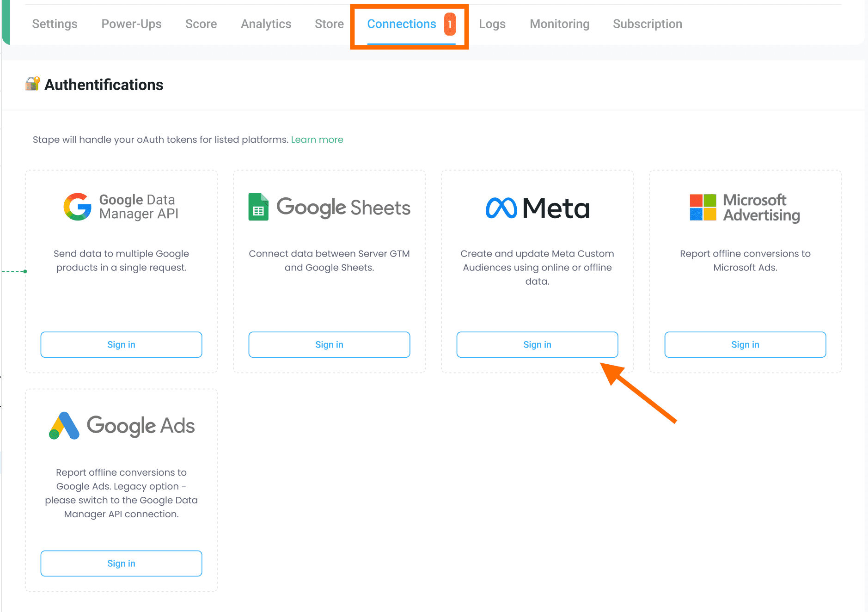This screenshot has height=612, width=868.
Task: Switch to the Monitoring tab
Action: [x=560, y=24]
